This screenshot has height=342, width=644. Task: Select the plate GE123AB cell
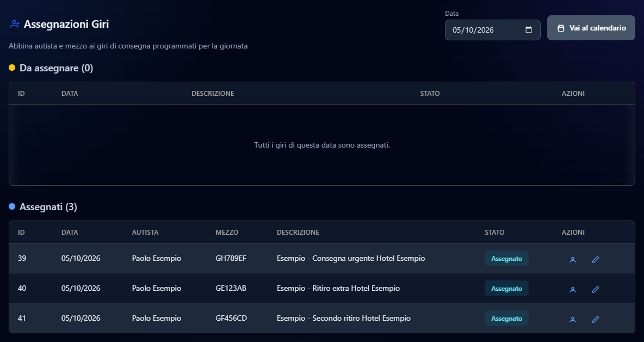(231, 288)
